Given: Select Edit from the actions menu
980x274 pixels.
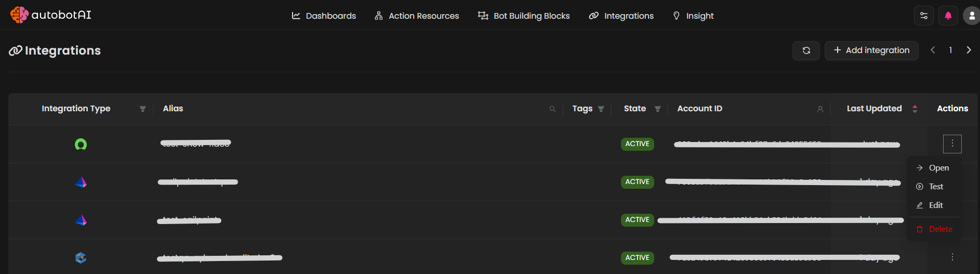Looking at the screenshot, I should 935,205.
